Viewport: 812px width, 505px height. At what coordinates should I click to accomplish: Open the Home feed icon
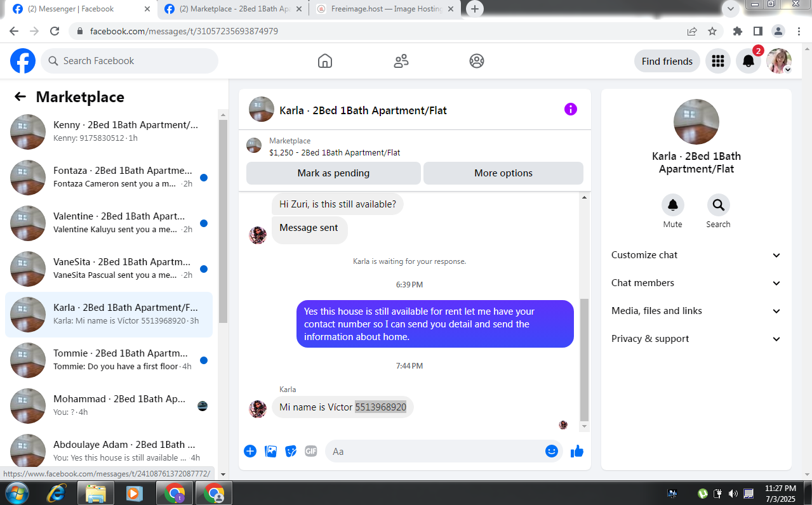click(x=325, y=61)
